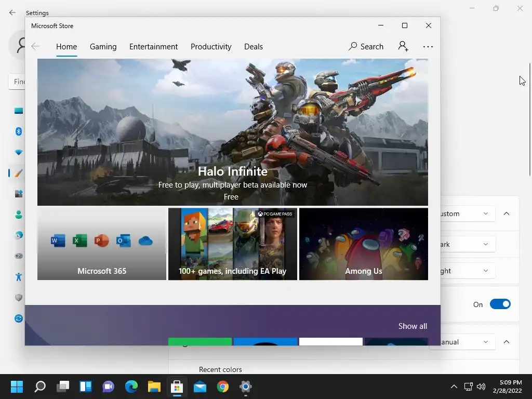
Task: Open Apps icon in Settings sidebar
Action: pyautogui.click(x=19, y=194)
